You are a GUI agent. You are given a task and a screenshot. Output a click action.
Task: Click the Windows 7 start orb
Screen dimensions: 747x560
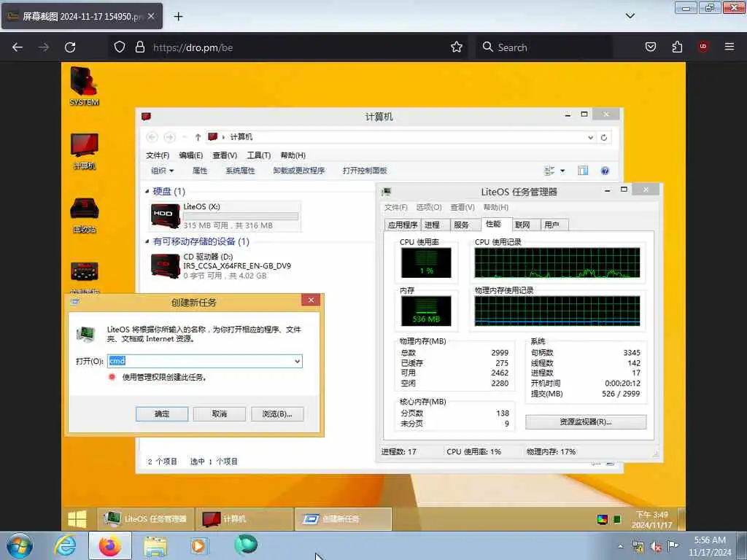pyautogui.click(x=20, y=546)
